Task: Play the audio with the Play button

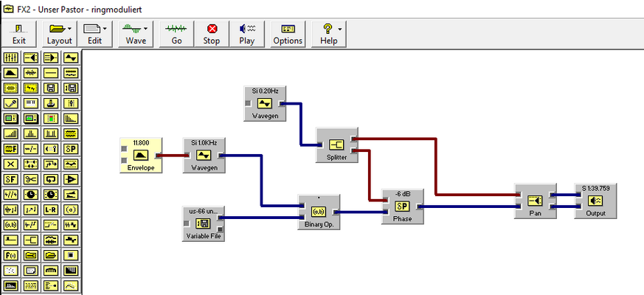Action: pyautogui.click(x=247, y=34)
